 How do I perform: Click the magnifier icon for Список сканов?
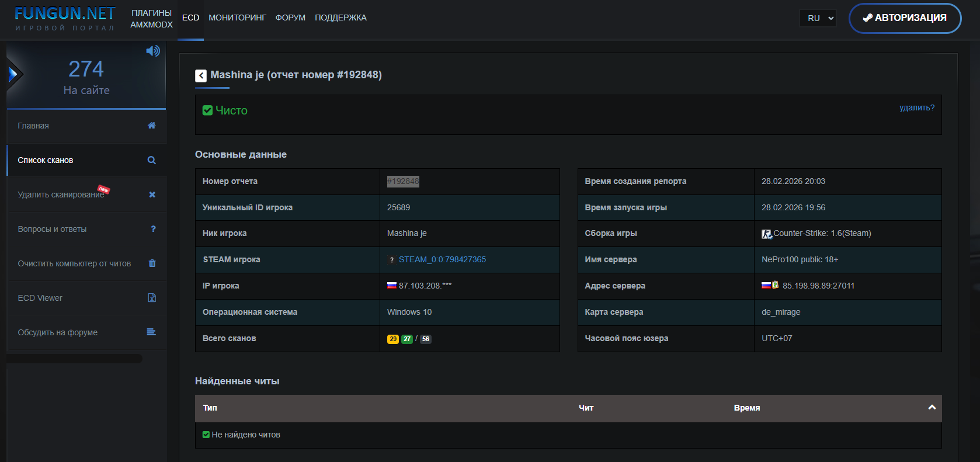[152, 160]
